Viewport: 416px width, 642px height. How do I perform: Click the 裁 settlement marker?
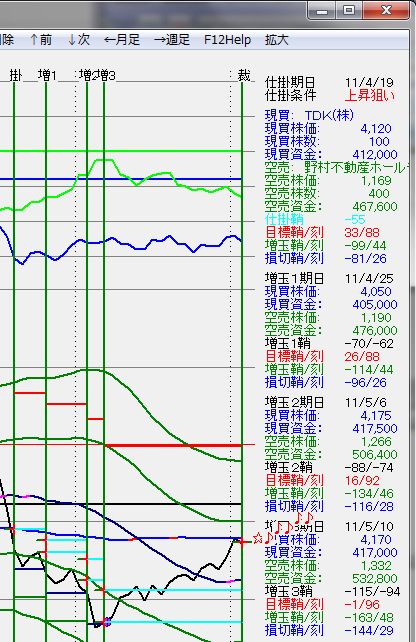244,75
